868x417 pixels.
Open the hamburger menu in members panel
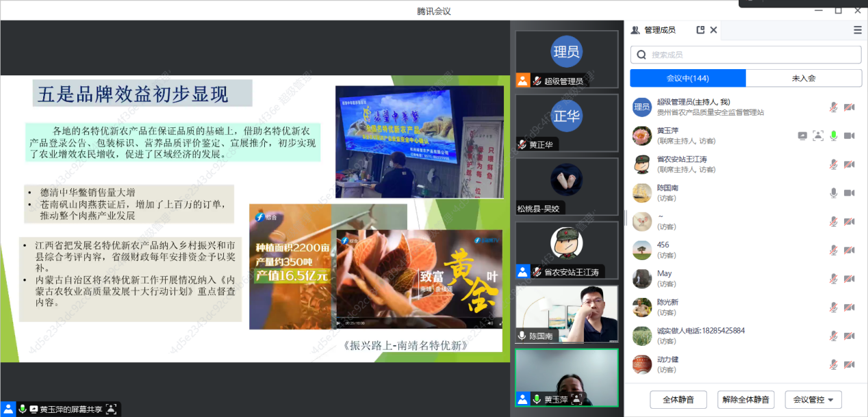[x=858, y=30]
